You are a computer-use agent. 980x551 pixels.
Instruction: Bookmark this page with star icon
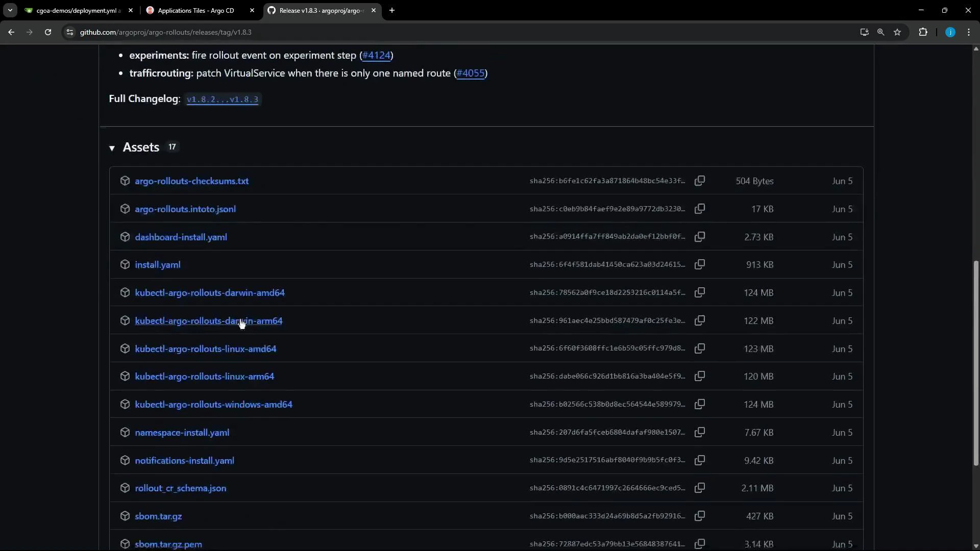[x=897, y=32]
